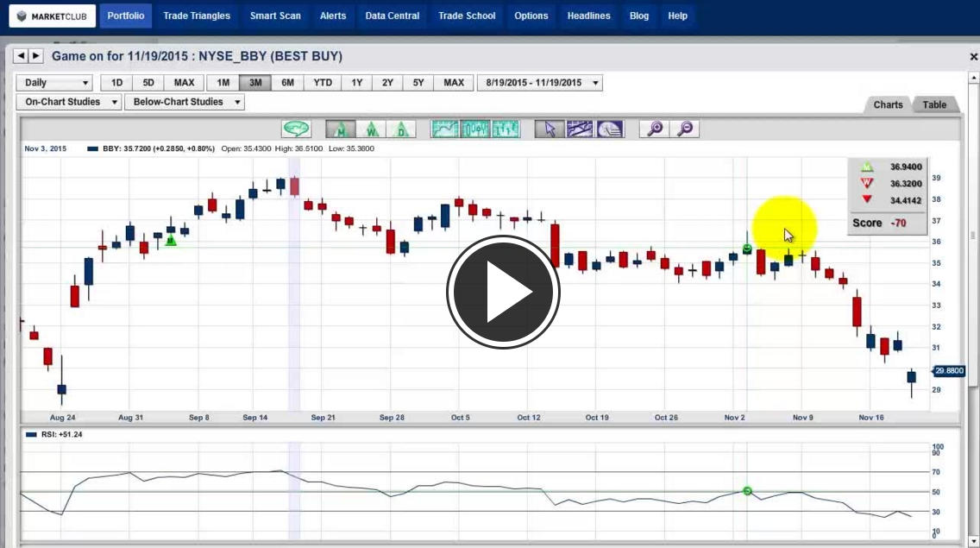The width and height of the screenshot is (980, 548).
Task: Click the zoom in magnifier icon
Action: 656,129
